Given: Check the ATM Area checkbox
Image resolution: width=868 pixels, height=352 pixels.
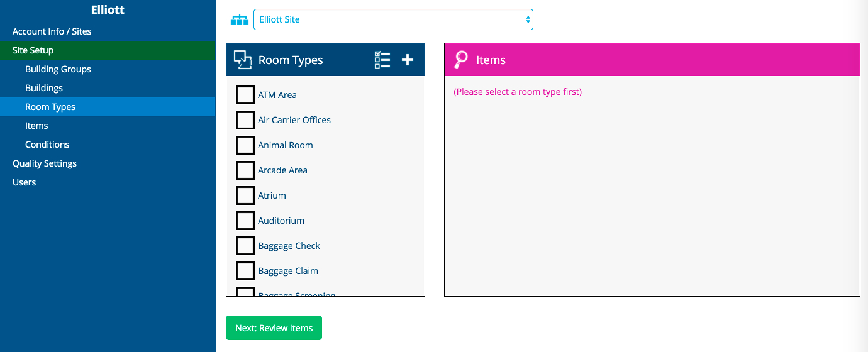Looking at the screenshot, I should coord(245,95).
